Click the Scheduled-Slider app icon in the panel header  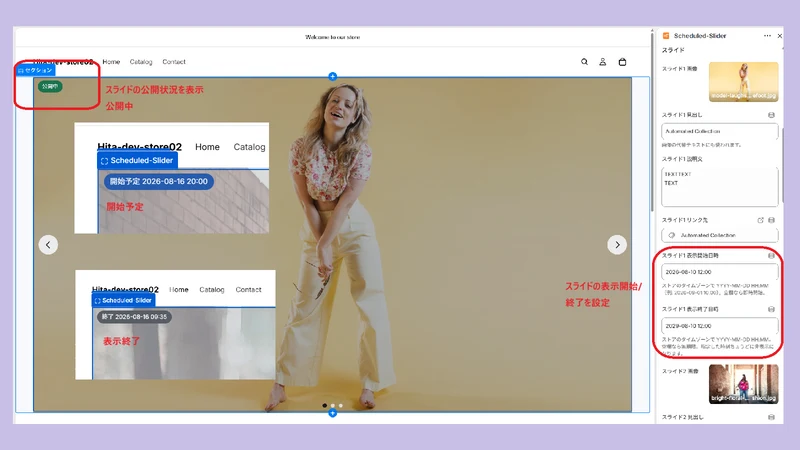point(666,36)
